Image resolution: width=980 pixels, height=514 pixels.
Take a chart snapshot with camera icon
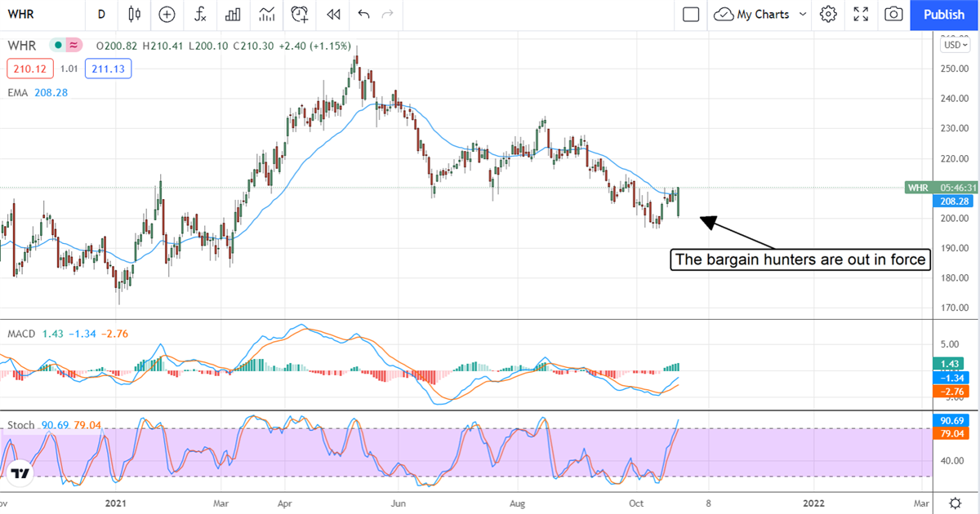tap(893, 14)
